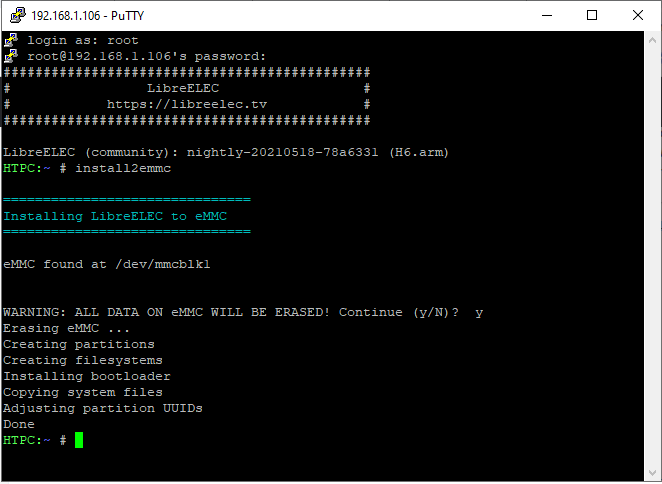
Task: Open the PuTTY system menu icon in title bar
Action: 16,15
